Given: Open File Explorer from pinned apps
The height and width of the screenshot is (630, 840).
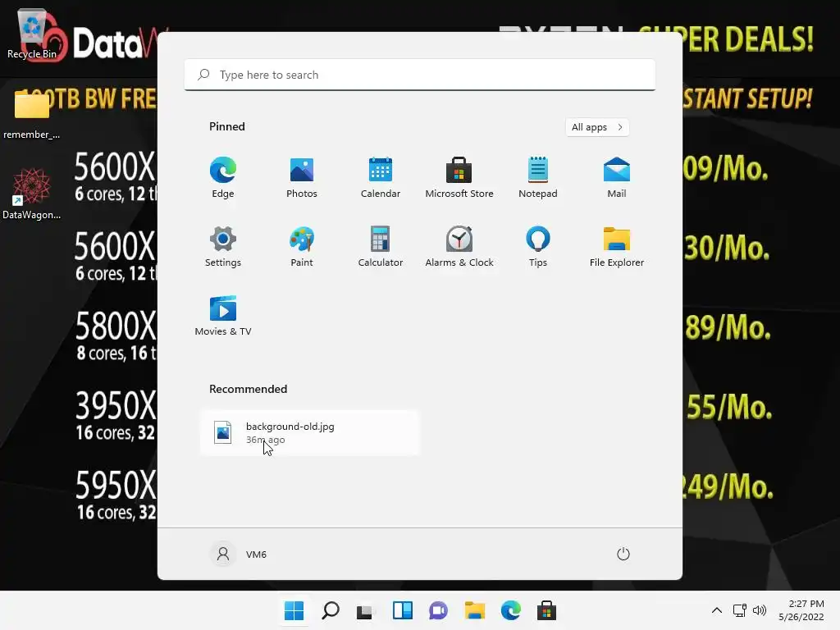Looking at the screenshot, I should [617, 246].
